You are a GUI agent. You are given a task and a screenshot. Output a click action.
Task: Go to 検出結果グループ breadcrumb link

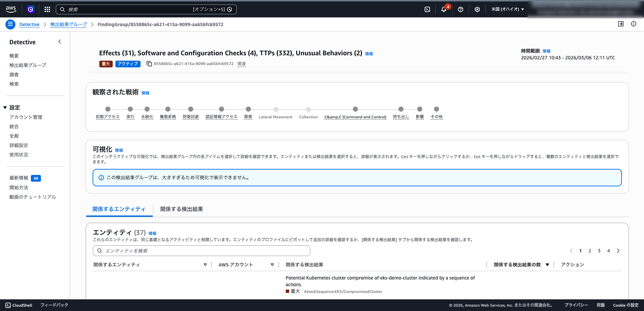(68, 24)
